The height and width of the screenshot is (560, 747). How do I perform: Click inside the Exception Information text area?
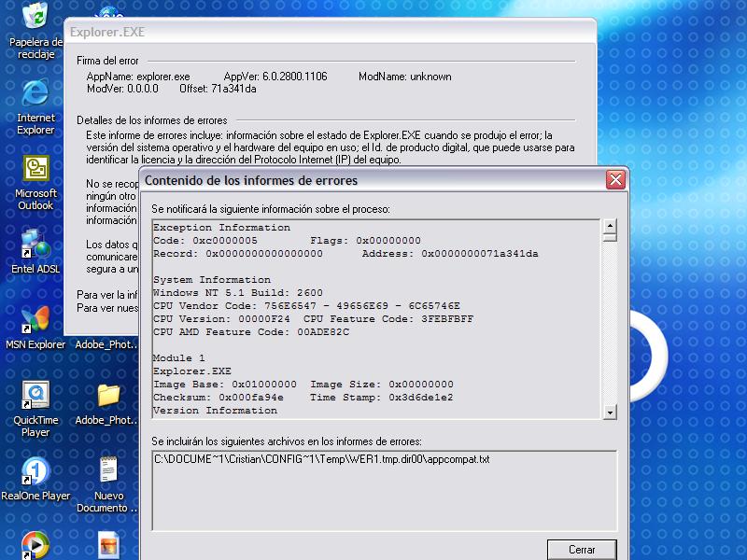[373, 317]
